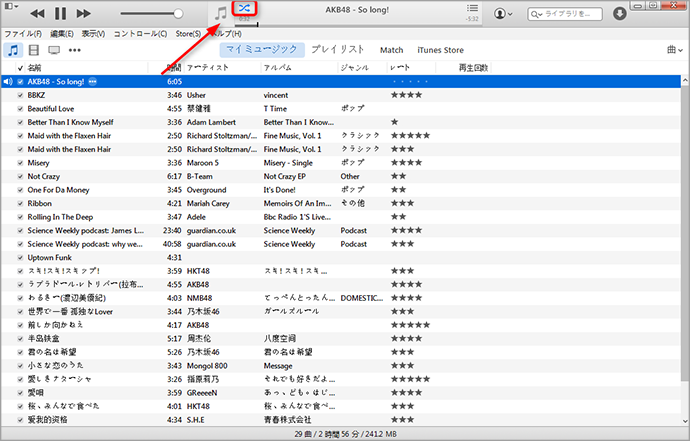Select artist GReeeeN cell

[x=202, y=393]
